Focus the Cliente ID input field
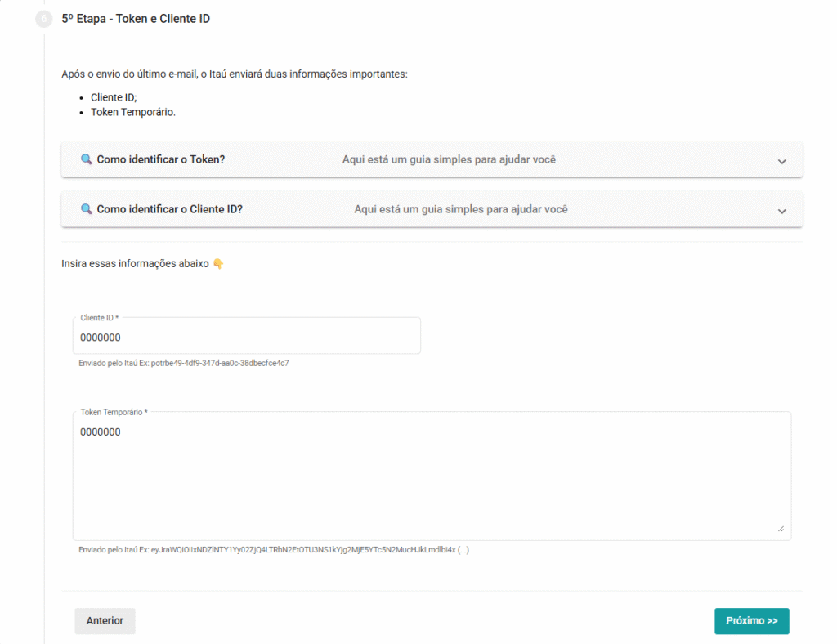The image size is (837, 644). [246, 338]
